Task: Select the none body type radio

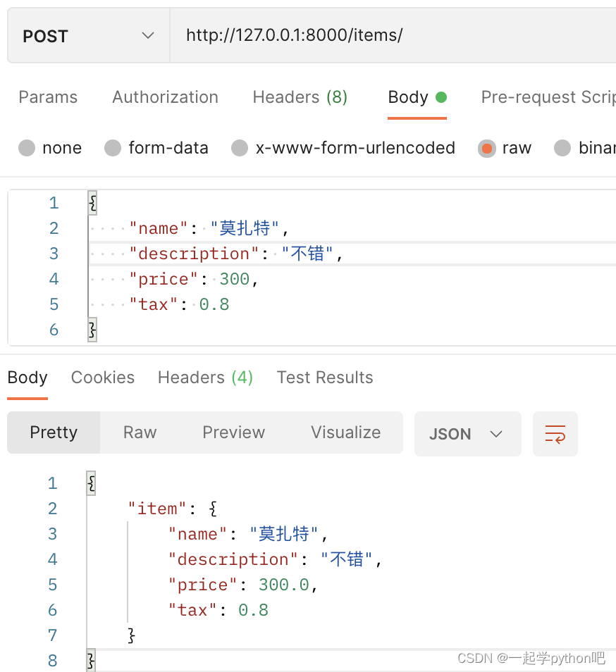Action: 27,148
